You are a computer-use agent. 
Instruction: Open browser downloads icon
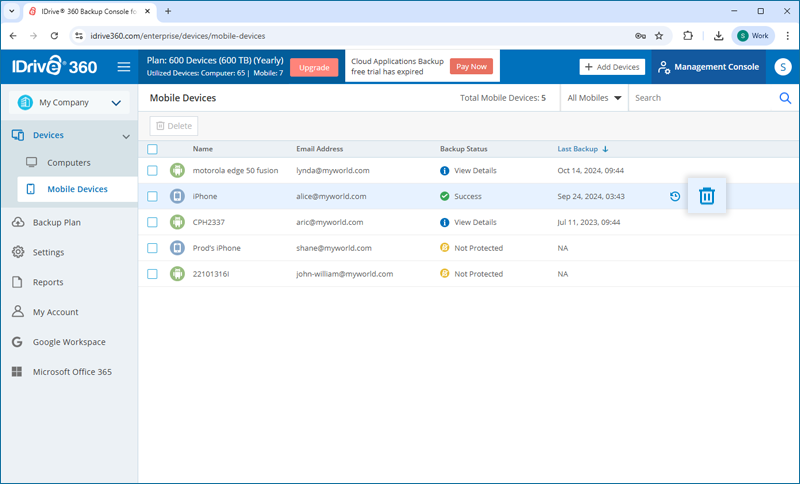click(718, 36)
